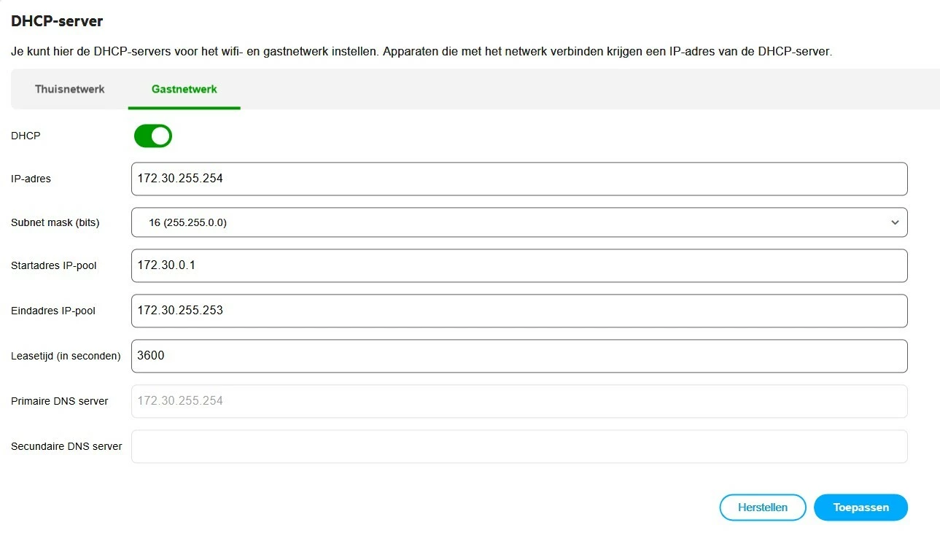Click the Subnet mask (bits) label
Screen dimensions: 940x560
[55, 222]
